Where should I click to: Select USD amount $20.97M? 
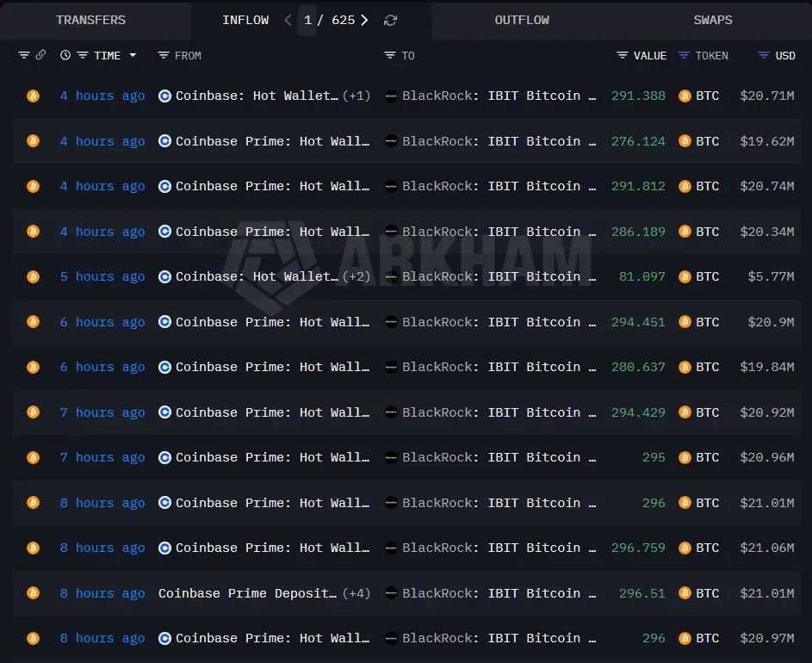(767, 638)
